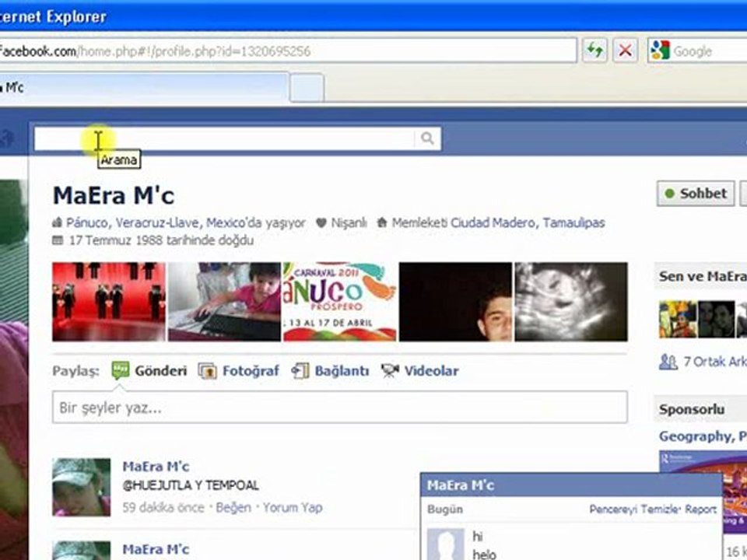The image size is (747, 560).
Task: Click the 'Sponsorlu' heading
Action: click(x=691, y=409)
